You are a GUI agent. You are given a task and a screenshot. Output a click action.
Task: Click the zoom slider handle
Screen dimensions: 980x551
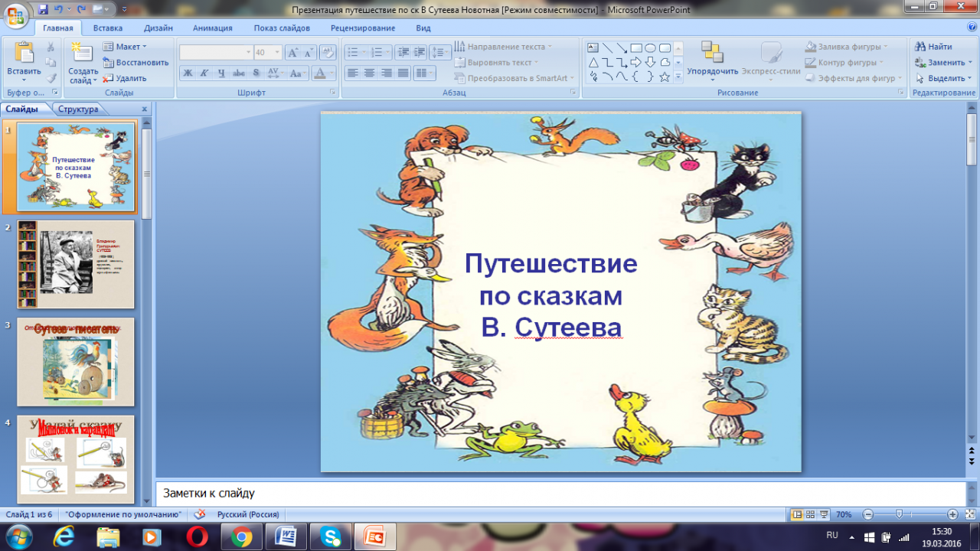point(899,514)
